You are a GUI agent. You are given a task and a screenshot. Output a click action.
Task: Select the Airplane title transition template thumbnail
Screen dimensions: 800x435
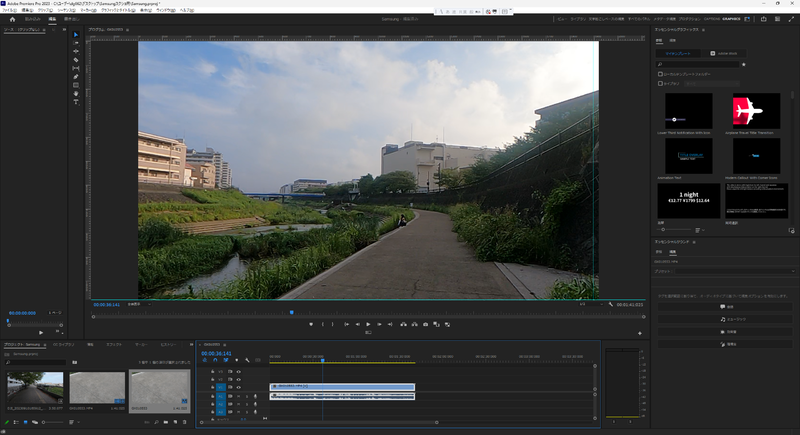click(x=756, y=110)
